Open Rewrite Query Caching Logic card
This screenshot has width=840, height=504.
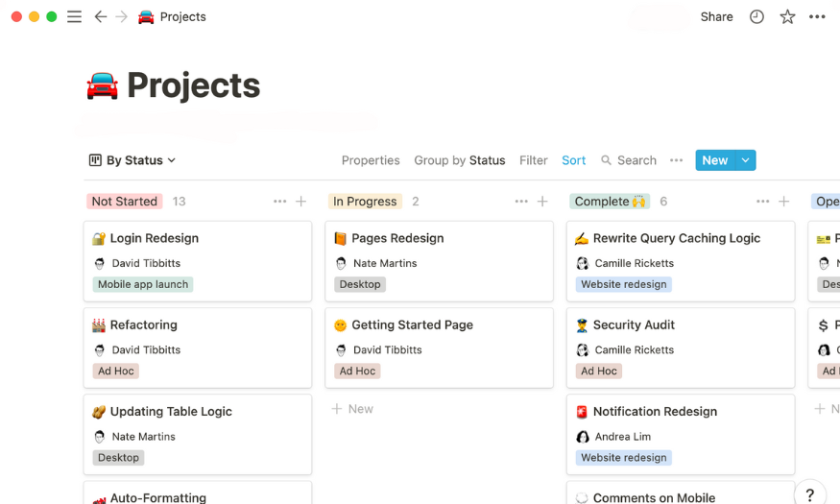pos(681,261)
